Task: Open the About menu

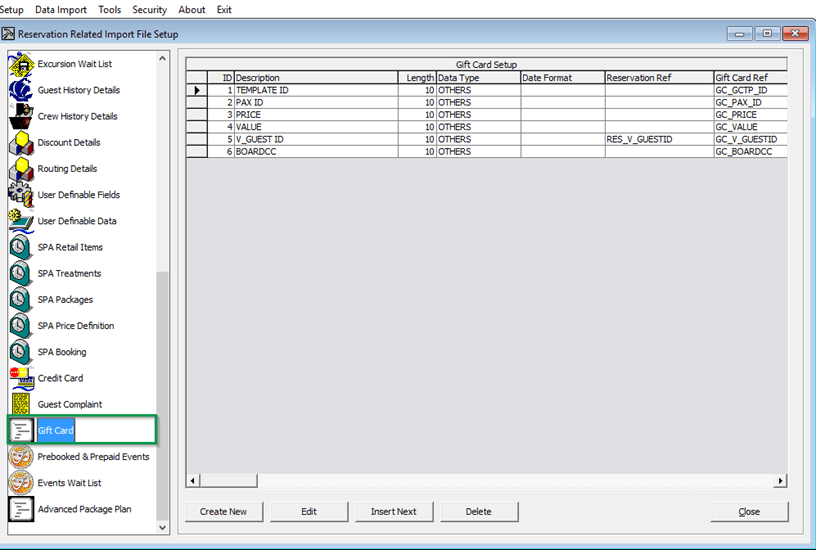Action: (x=192, y=10)
